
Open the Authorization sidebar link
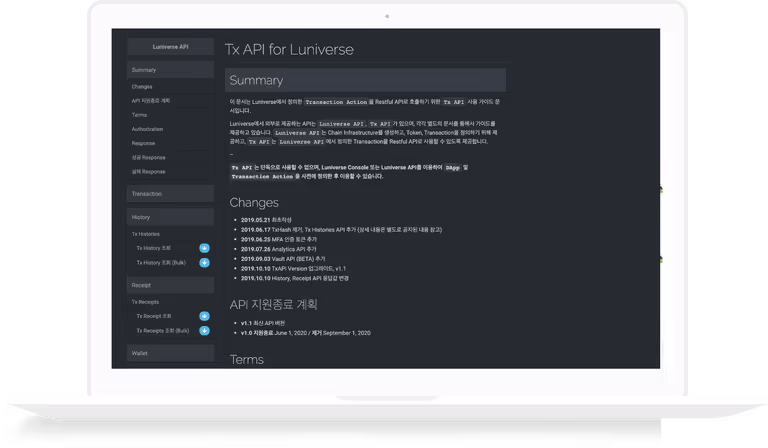[147, 129]
